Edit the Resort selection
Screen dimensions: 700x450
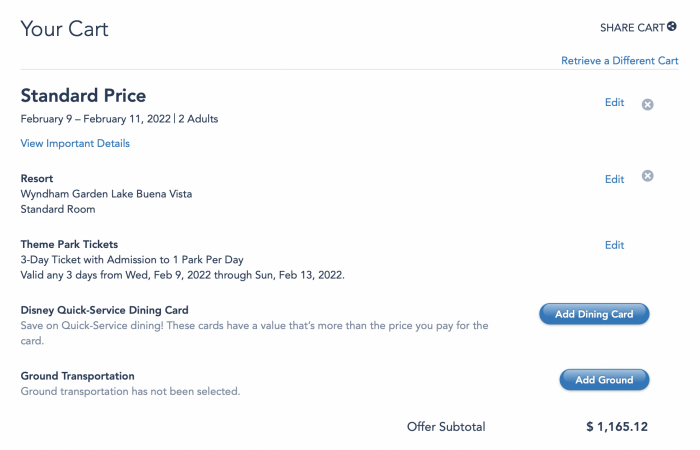(x=614, y=179)
